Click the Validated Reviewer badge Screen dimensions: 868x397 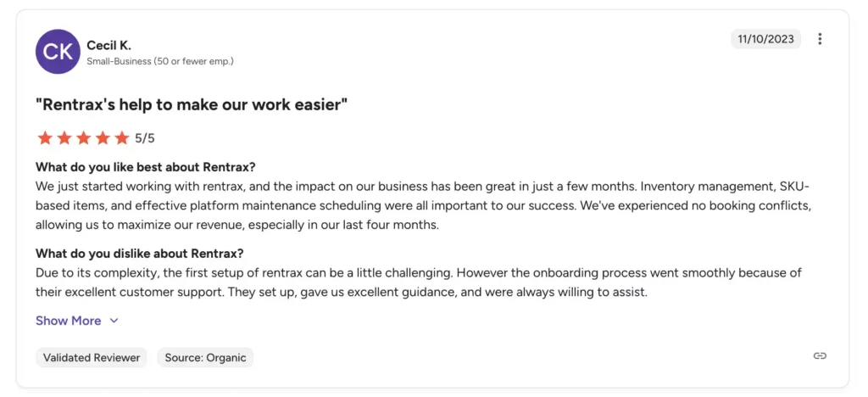[x=92, y=357]
